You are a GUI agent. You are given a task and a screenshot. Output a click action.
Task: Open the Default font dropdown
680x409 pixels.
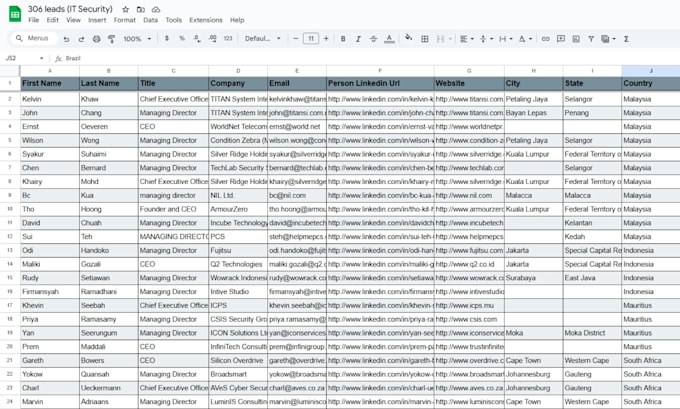point(262,39)
